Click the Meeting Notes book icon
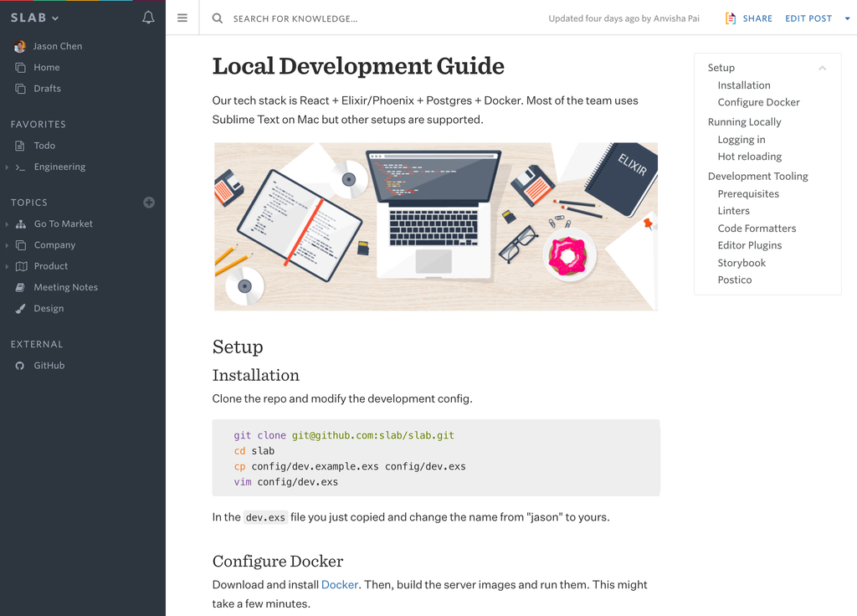Screen dimensions: 857x616 pos(20,288)
